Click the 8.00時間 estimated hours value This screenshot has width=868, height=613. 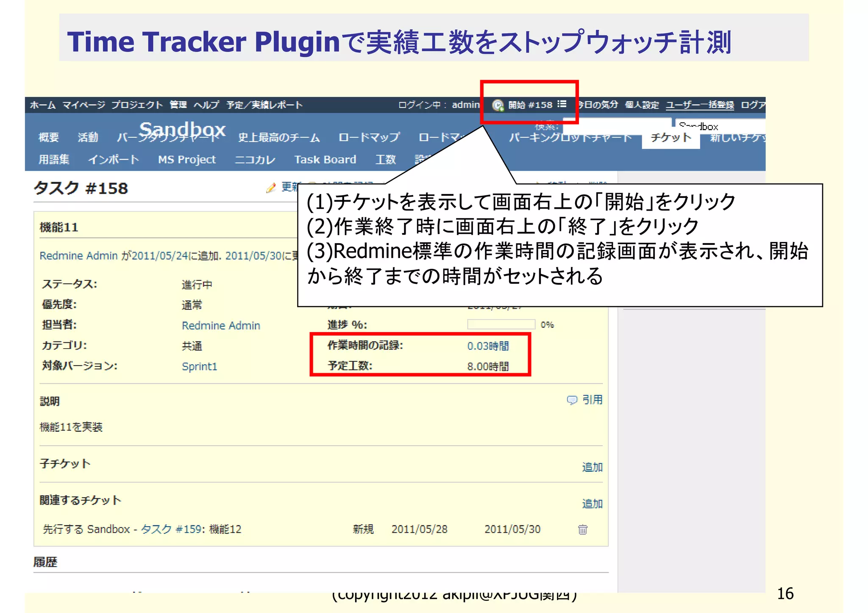(x=488, y=366)
